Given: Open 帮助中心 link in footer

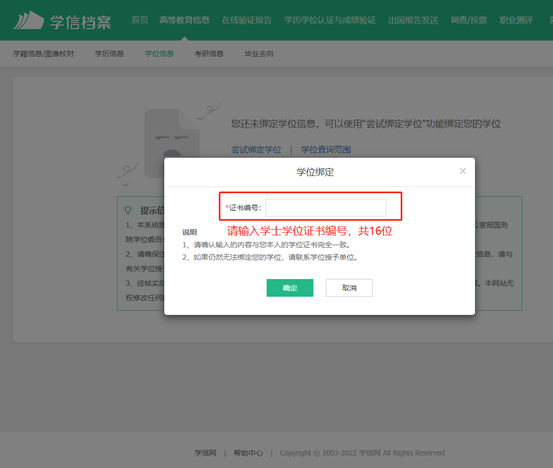Looking at the screenshot, I should (249, 453).
